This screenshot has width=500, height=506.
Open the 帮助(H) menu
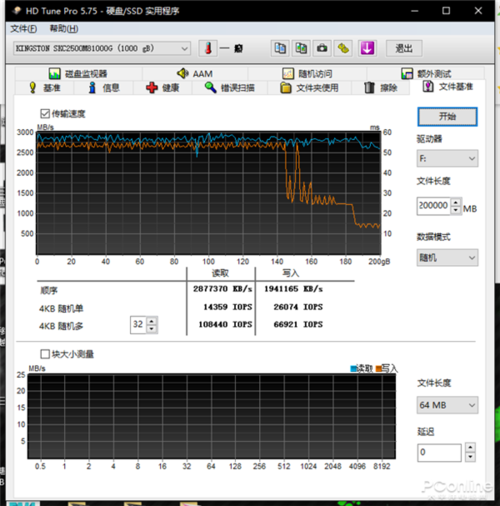pos(64,29)
